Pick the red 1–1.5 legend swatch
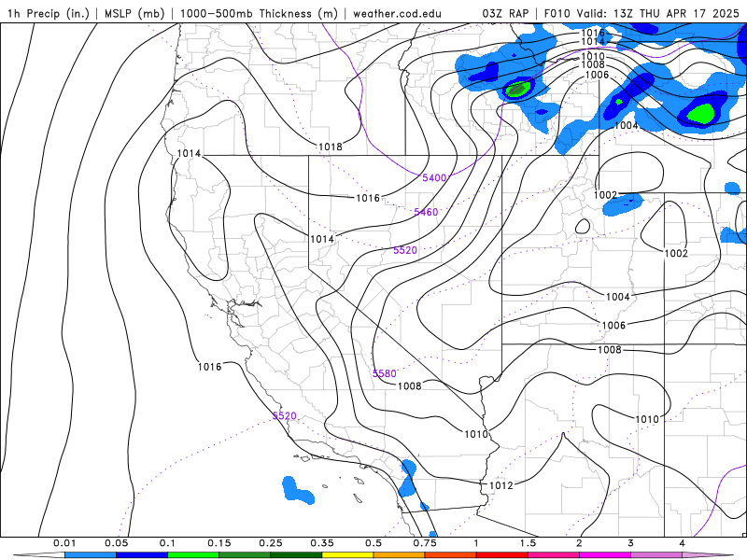The image size is (747, 560). pyautogui.click(x=502, y=555)
